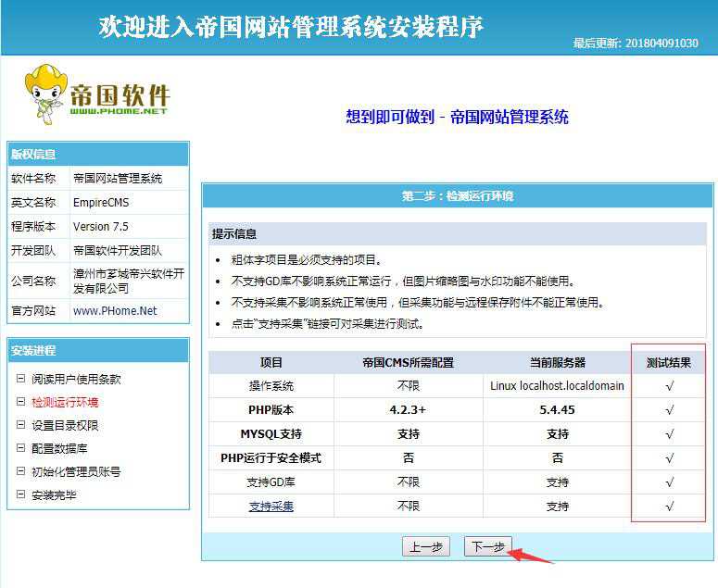Click the check mark in 支持GD库 row

[670, 482]
